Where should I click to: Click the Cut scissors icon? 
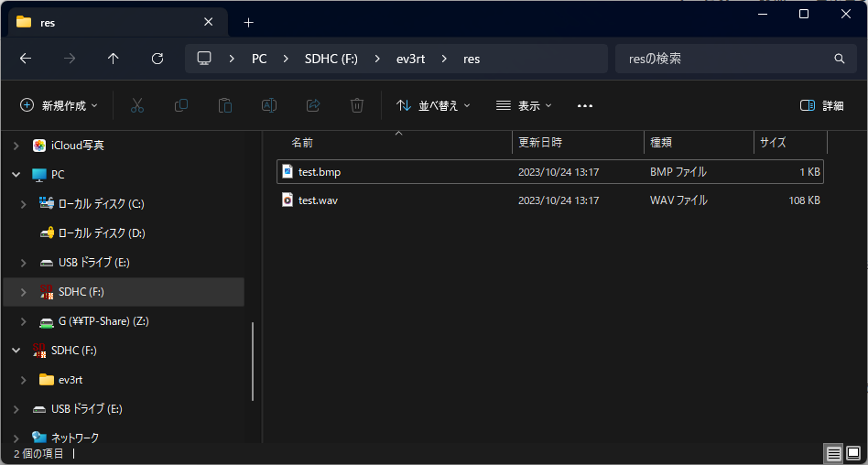(x=137, y=105)
